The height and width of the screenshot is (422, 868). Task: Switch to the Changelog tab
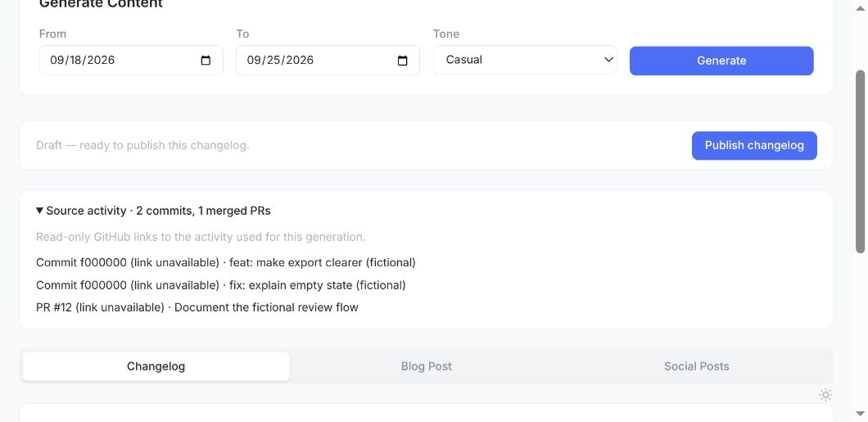click(156, 366)
